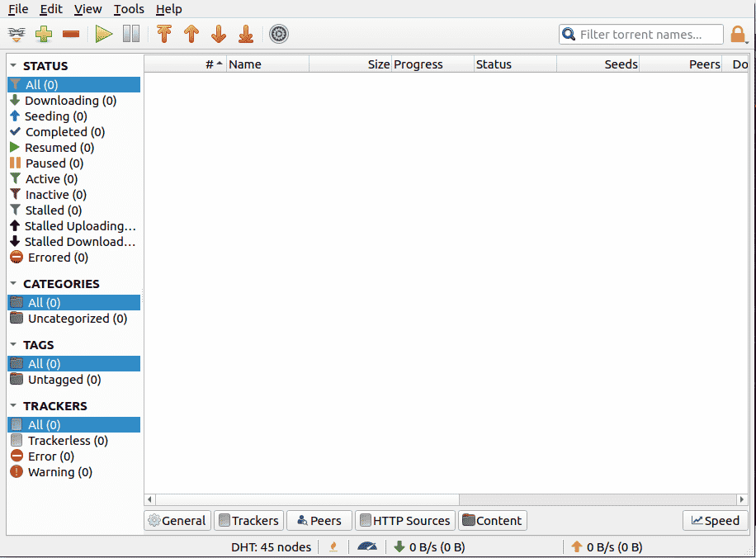Switch to the Trackers tab
The height and width of the screenshot is (558, 756).
click(248, 520)
